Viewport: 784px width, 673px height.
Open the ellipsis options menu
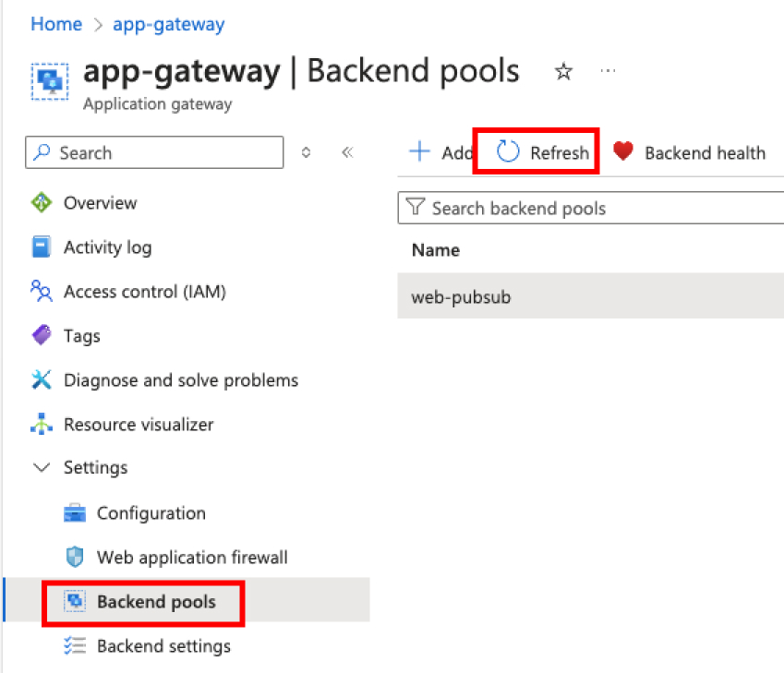(608, 72)
